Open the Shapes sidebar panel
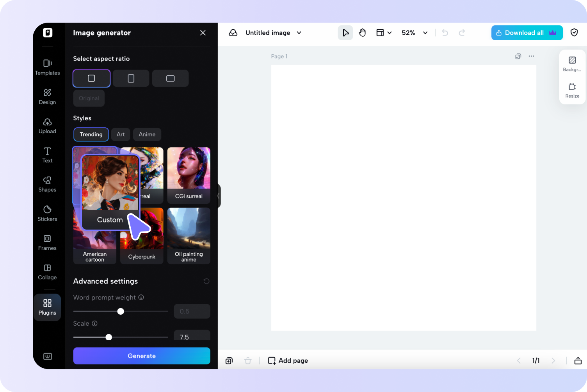This screenshot has height=392, width=587. (47, 184)
